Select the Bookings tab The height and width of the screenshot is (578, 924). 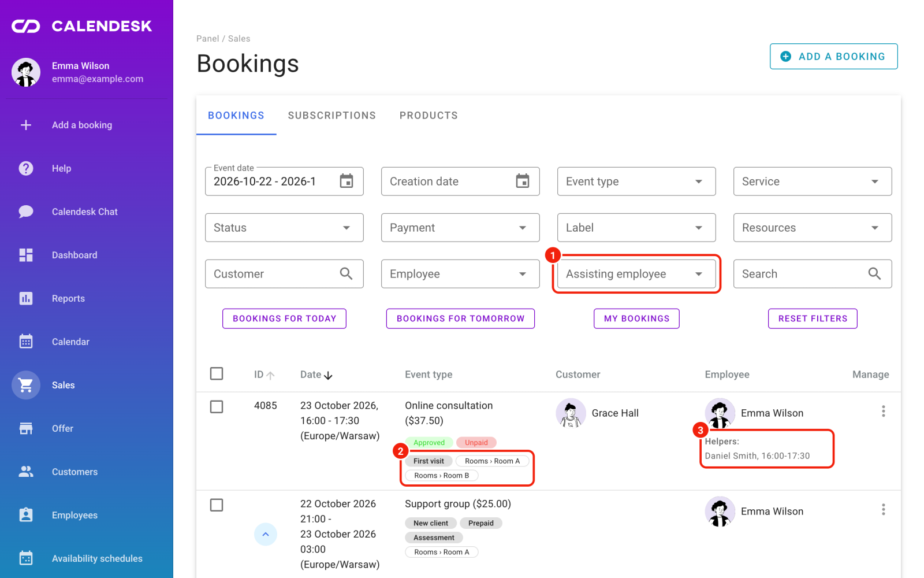click(236, 116)
